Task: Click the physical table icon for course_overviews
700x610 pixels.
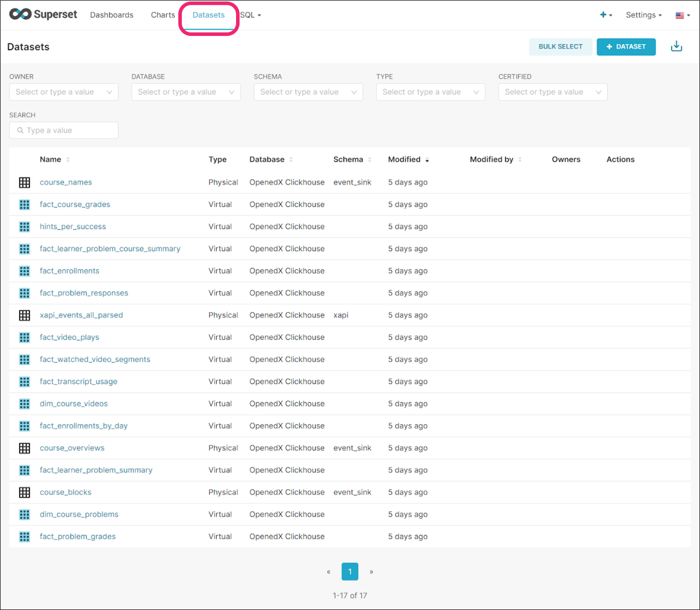Action: pyautogui.click(x=24, y=448)
